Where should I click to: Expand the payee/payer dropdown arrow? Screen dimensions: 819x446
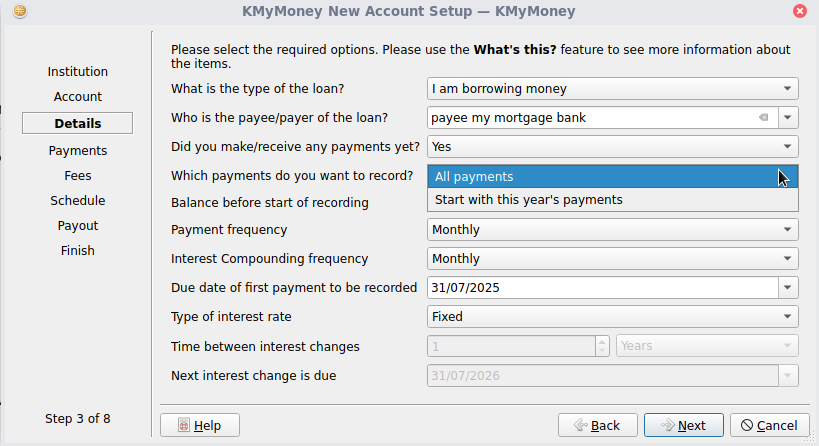789,117
